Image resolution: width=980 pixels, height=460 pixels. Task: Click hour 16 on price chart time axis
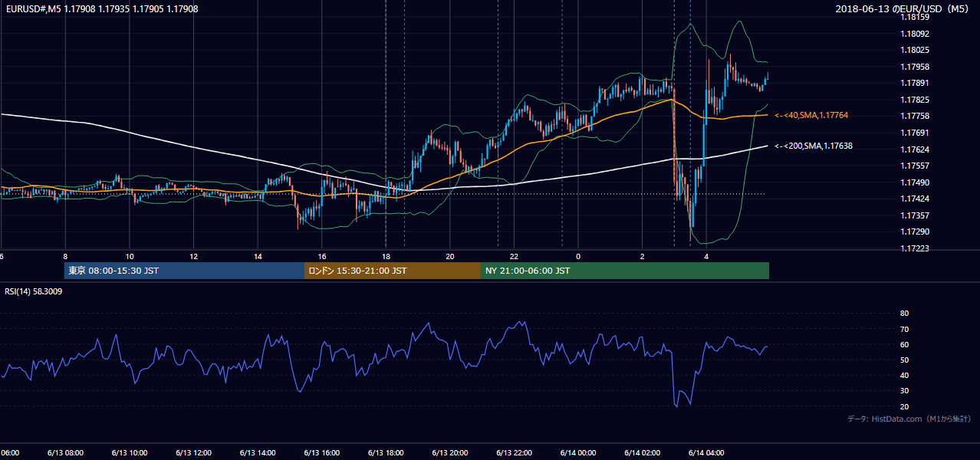(322, 256)
